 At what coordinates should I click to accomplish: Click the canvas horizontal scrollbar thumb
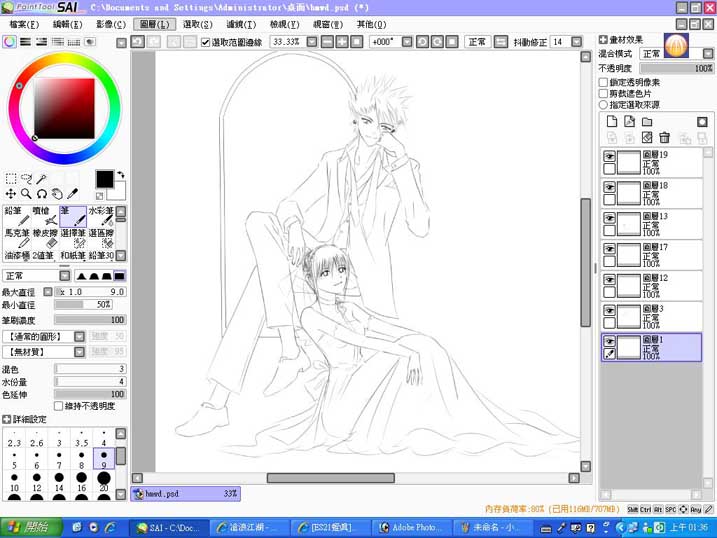[331, 478]
